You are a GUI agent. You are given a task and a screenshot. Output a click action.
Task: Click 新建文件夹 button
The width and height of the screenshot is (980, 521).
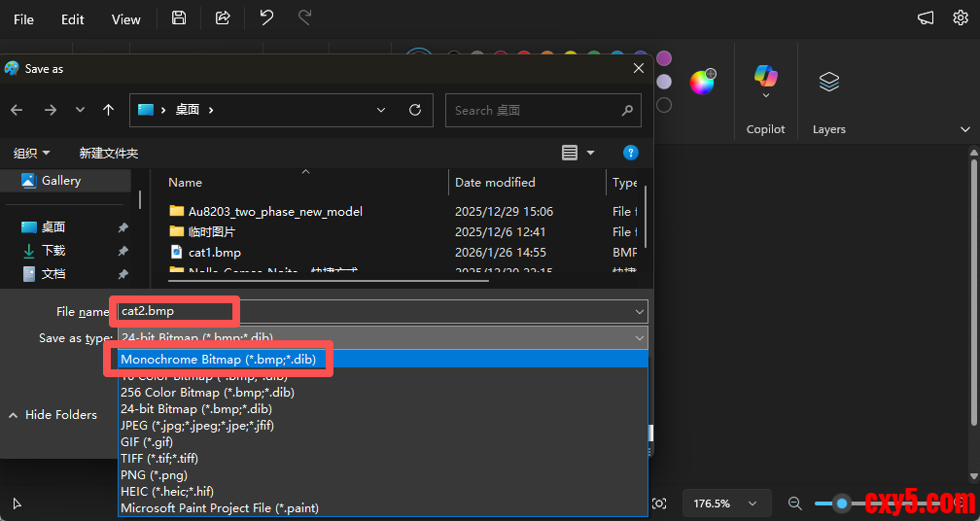108,153
